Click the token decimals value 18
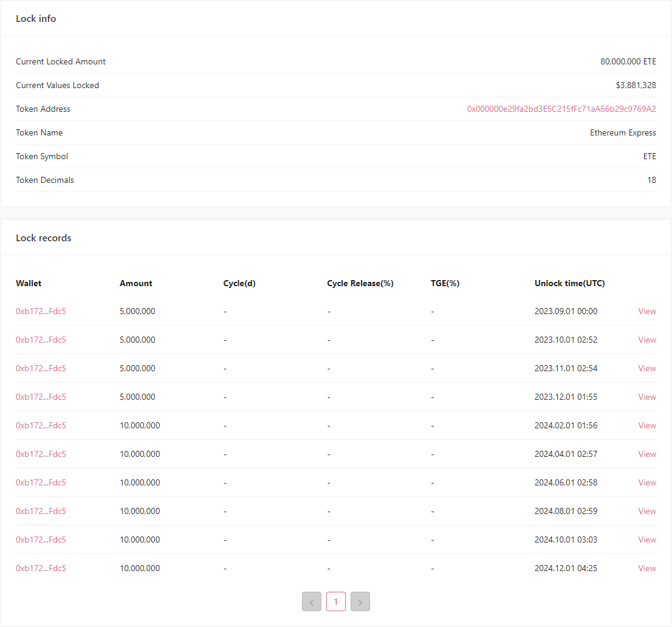Screen dimensions: 672x627 [652, 180]
